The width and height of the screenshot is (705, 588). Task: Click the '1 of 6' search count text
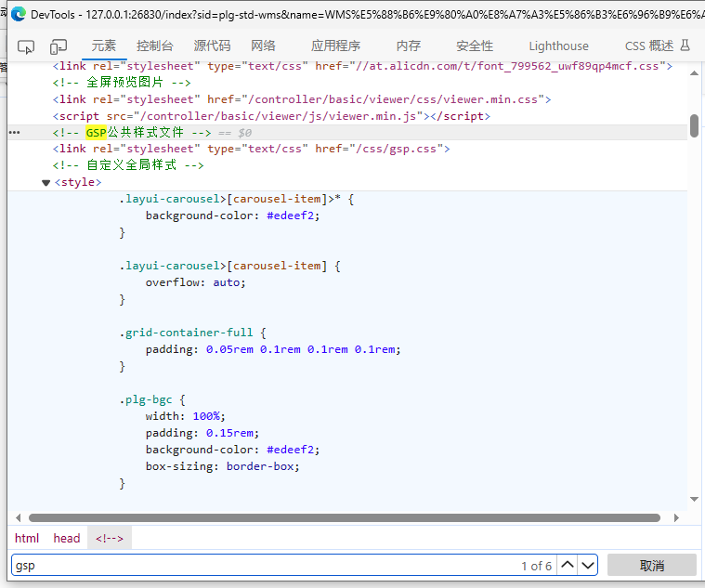click(536, 566)
